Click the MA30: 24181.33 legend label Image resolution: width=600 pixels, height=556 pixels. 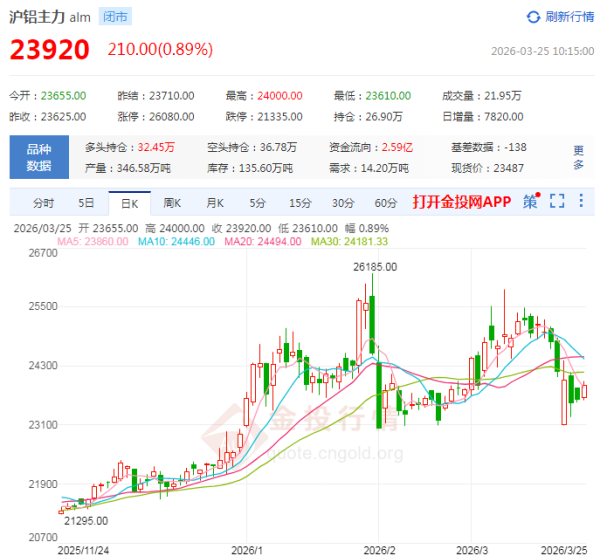[349, 241]
